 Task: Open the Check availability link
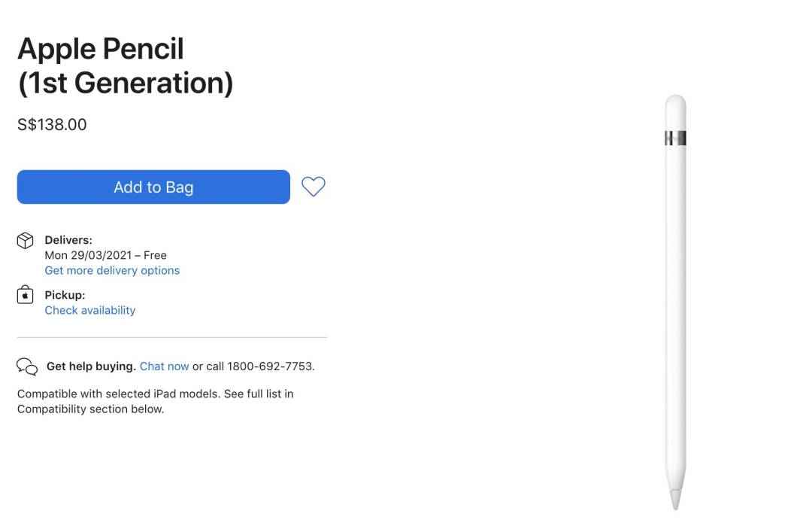coord(90,310)
